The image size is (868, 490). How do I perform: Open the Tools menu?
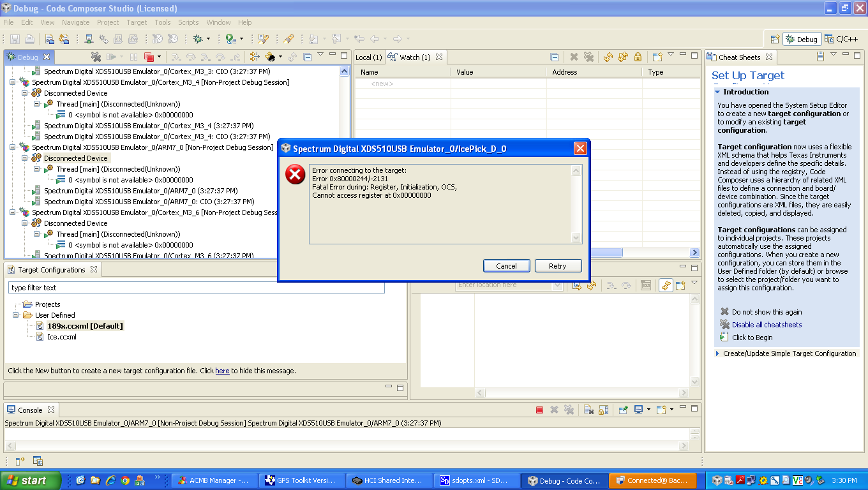point(163,22)
